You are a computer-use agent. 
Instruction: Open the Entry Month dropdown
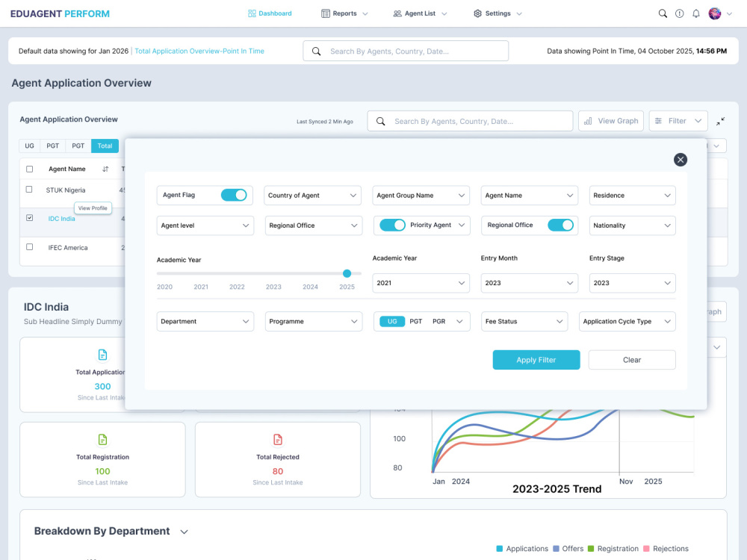[530, 283]
